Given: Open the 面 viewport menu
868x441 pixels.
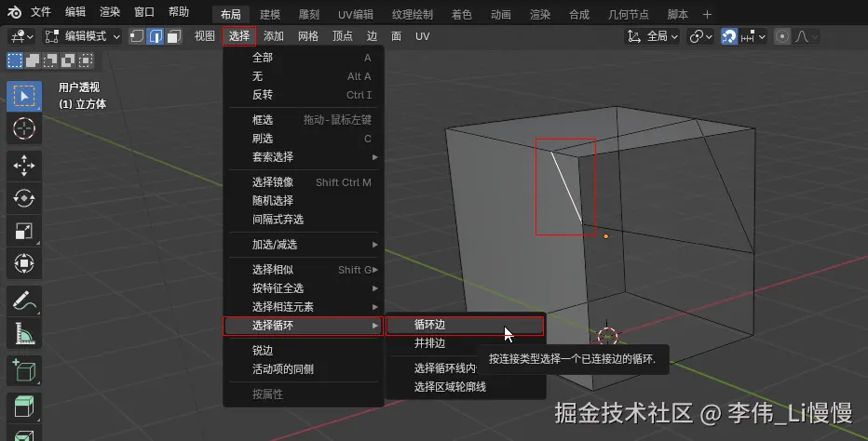Looking at the screenshot, I should [x=396, y=36].
